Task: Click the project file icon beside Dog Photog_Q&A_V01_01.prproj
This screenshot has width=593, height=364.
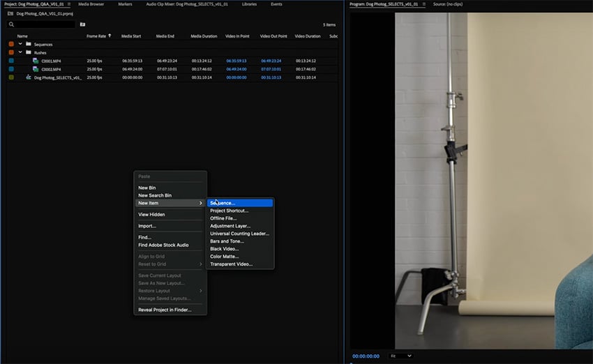Action: (x=10, y=14)
